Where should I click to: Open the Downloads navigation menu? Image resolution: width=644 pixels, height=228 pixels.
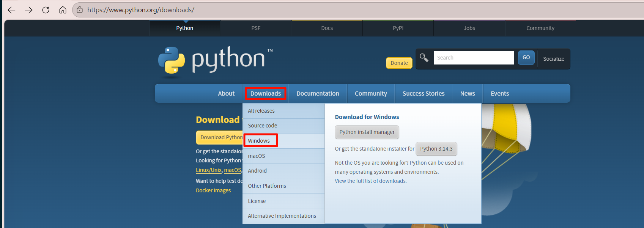[x=266, y=93]
